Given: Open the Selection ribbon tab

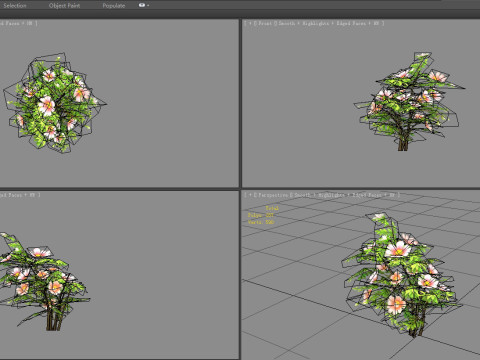Looking at the screenshot, I should tap(15, 6).
